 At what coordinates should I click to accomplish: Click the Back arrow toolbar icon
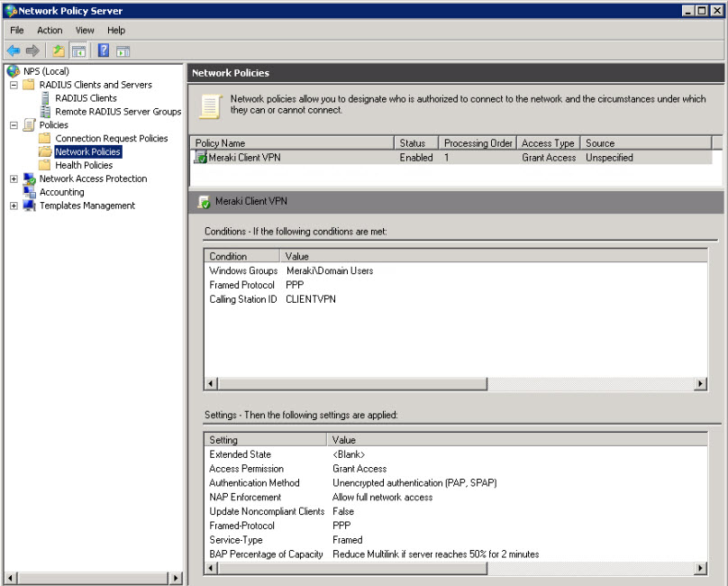click(14, 50)
